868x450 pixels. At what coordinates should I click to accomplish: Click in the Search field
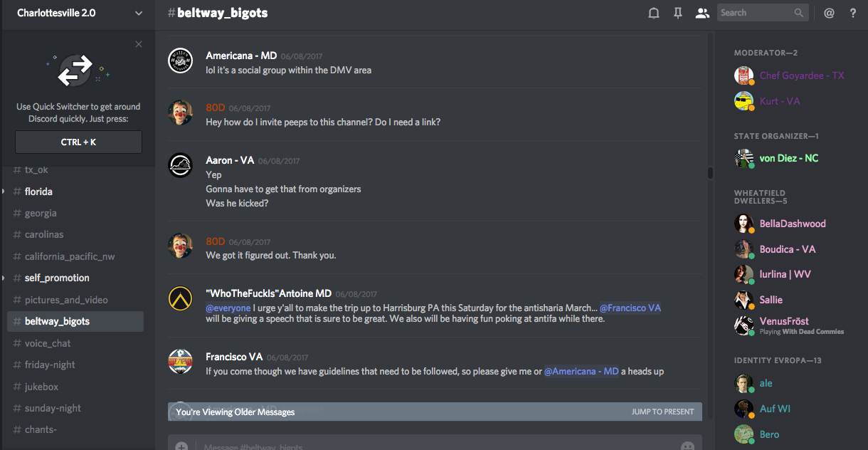[x=755, y=13]
